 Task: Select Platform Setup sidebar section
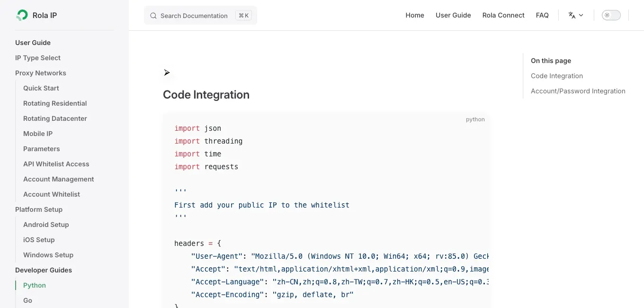(x=39, y=209)
